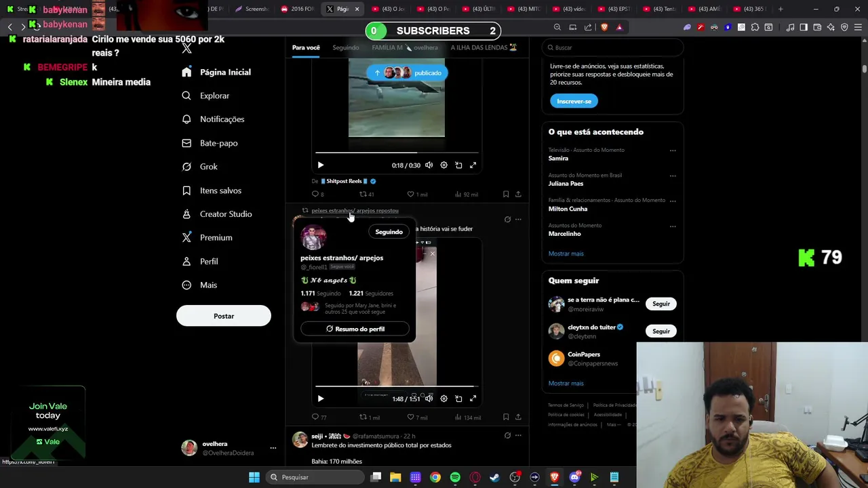Open more options for Marcelinho trend

click(x=673, y=226)
